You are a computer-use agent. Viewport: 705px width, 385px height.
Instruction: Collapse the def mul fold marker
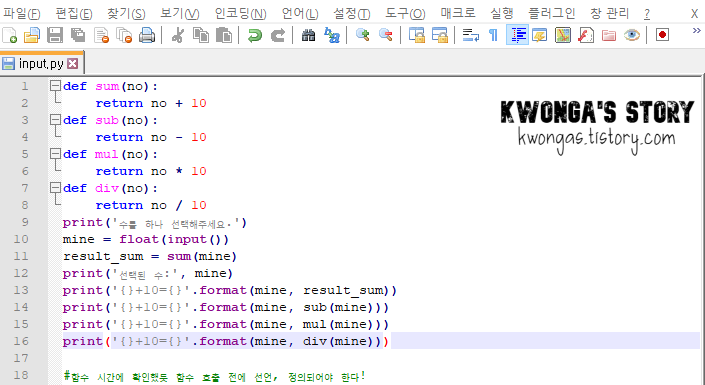point(55,154)
